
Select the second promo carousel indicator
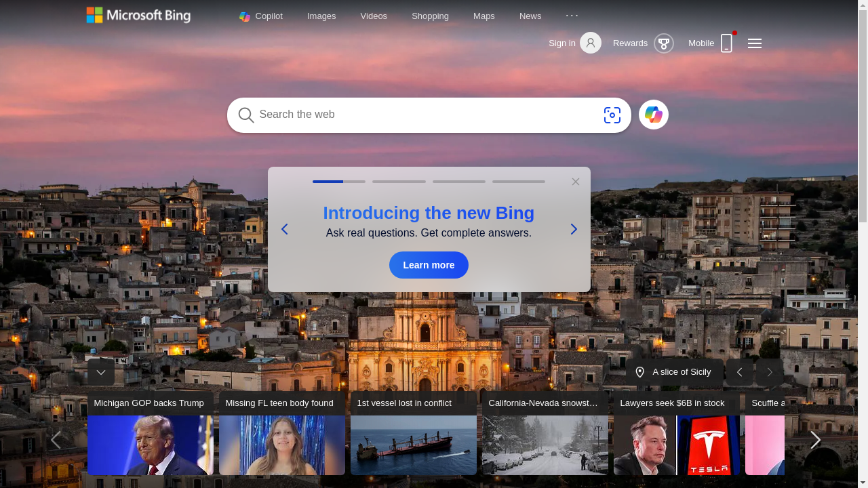point(399,182)
